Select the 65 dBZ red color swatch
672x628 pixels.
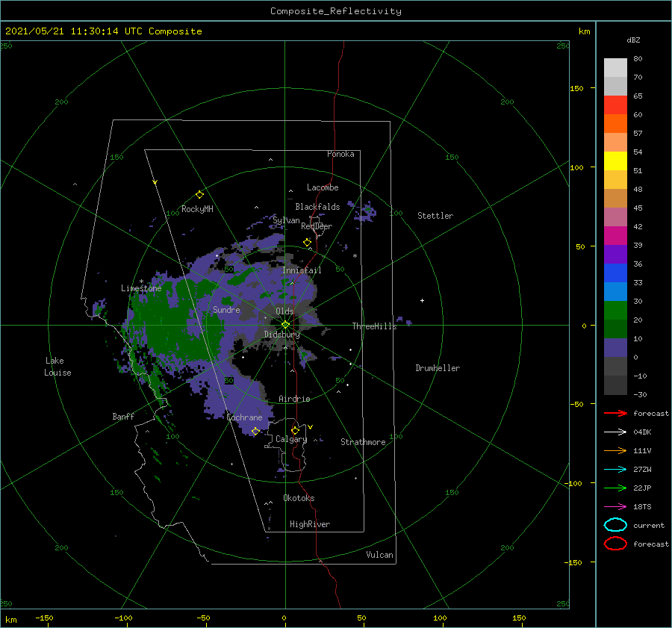pyautogui.click(x=615, y=105)
